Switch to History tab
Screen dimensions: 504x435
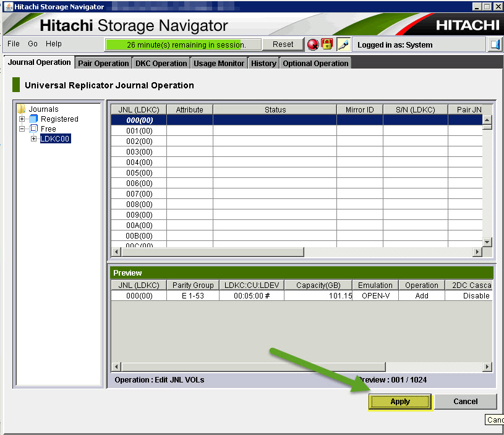pos(263,63)
